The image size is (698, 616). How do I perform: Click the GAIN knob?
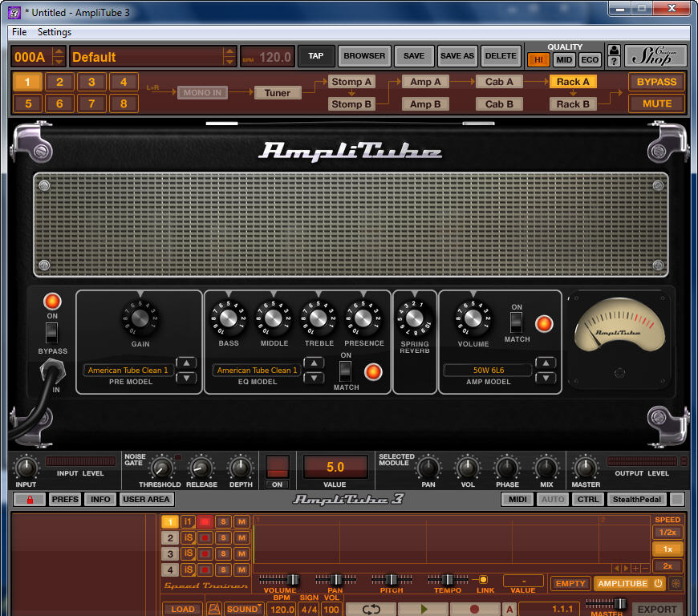140,318
